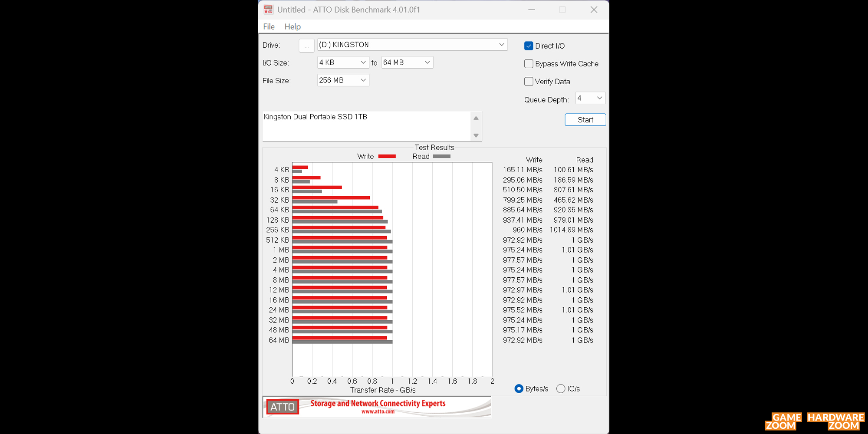868x434 pixels.
Task: Click the ATTO logo in the banner
Action: 283,407
